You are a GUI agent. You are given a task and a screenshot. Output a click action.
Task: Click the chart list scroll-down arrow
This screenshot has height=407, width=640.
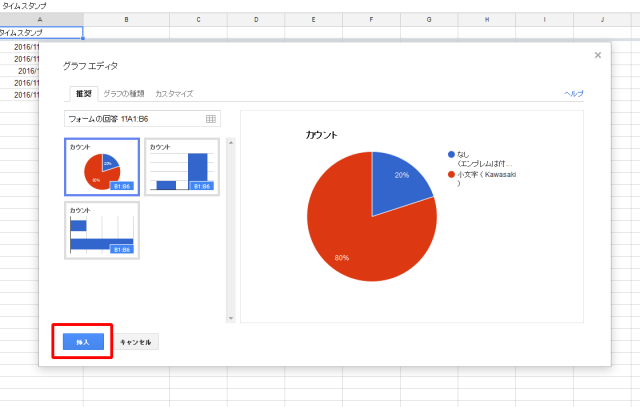[231, 318]
